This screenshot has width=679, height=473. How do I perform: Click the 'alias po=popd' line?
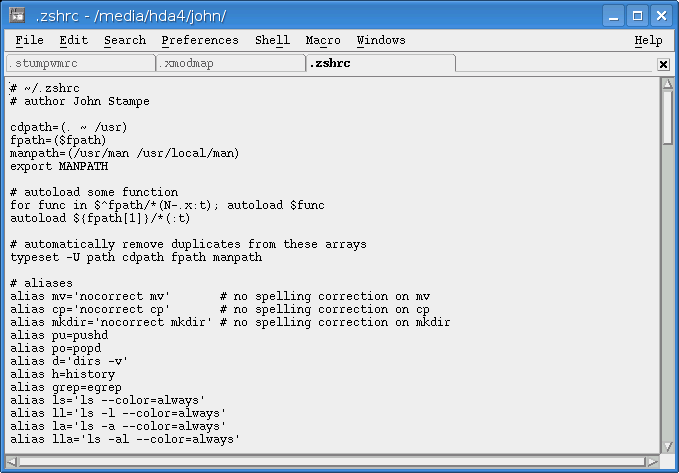pyautogui.click(x=55, y=348)
